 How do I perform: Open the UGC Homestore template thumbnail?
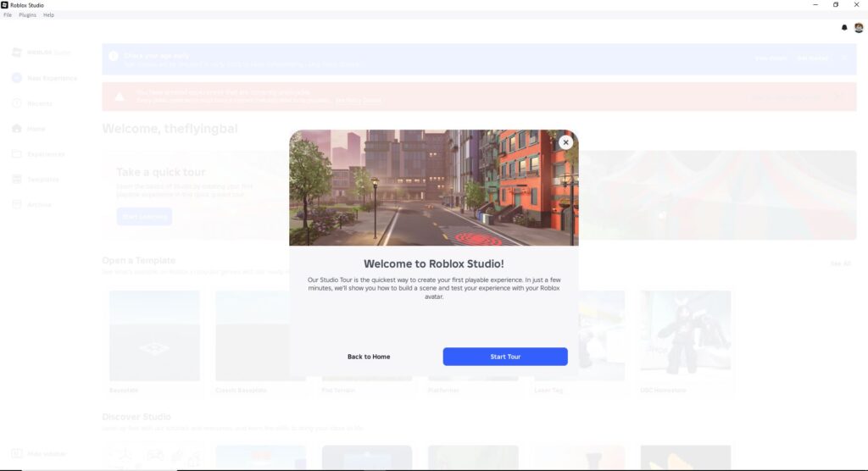685,335
